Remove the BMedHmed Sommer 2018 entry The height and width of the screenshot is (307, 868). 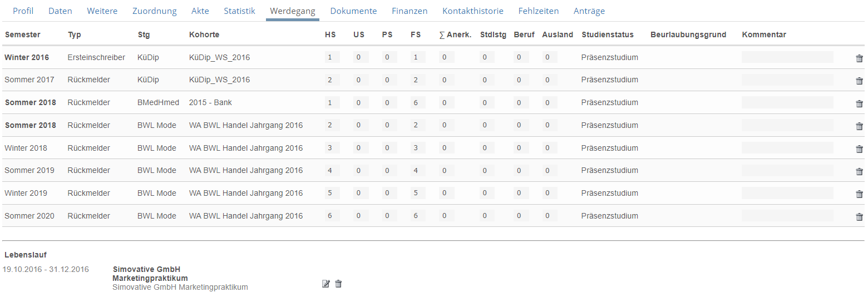pos(859,103)
